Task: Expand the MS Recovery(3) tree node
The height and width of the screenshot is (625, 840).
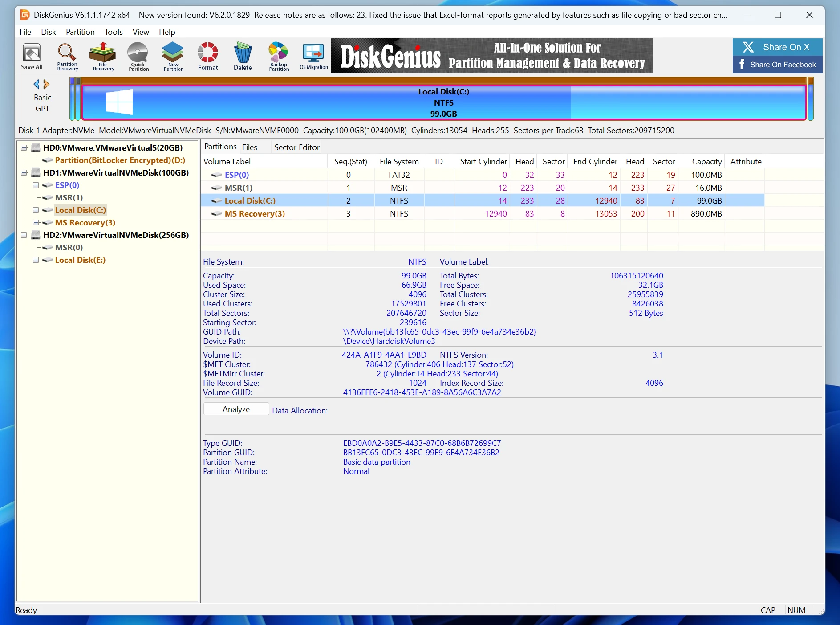Action: 36,223
